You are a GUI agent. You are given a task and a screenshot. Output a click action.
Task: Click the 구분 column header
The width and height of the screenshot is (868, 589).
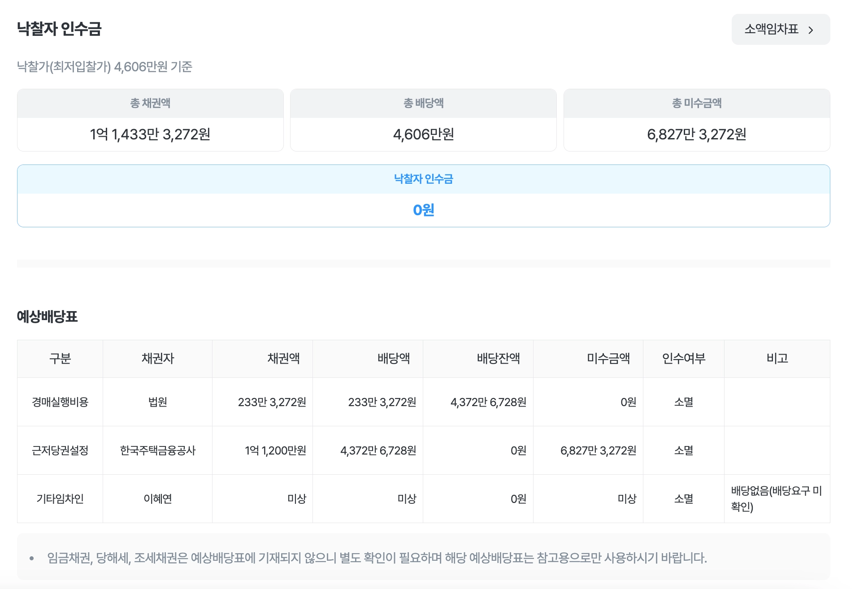point(60,359)
